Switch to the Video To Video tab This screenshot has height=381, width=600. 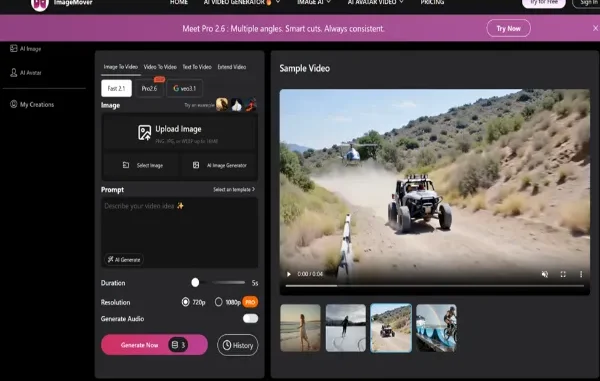pyautogui.click(x=160, y=67)
